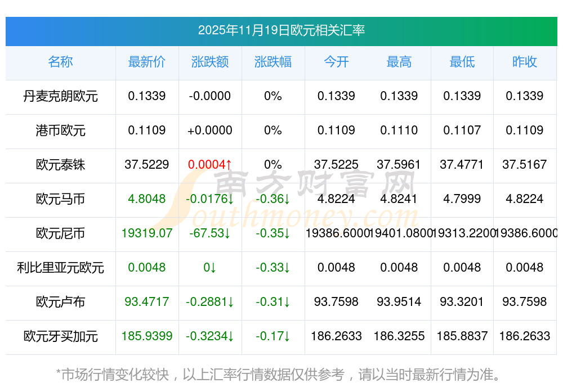Select the 昨收 column header
Screen dimensions: 563x392
[x=525, y=62]
